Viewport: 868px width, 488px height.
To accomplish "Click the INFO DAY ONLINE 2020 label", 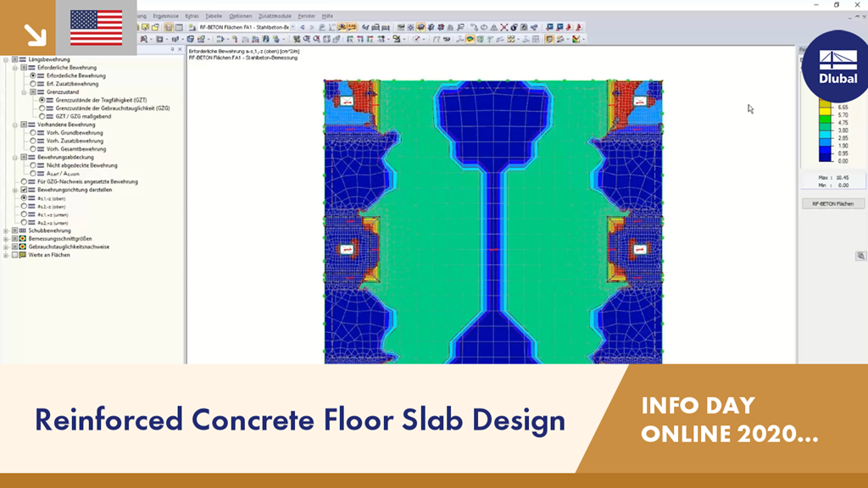I will [730, 420].
